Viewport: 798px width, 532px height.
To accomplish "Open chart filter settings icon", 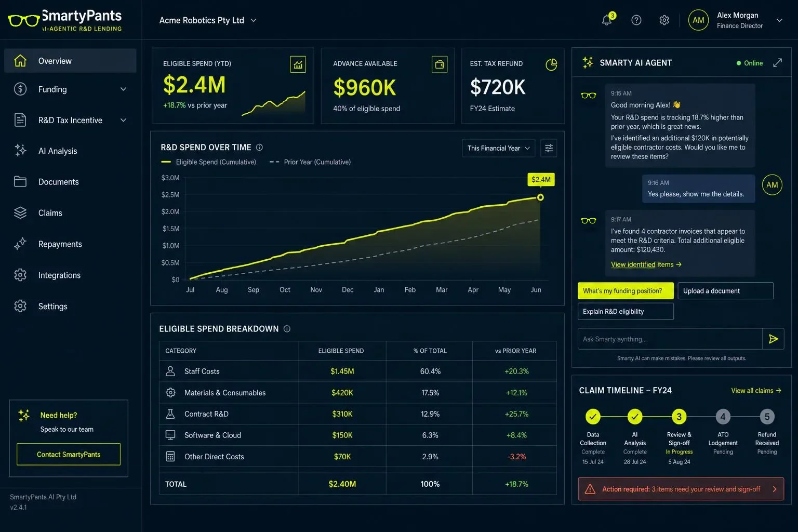I will pos(549,148).
